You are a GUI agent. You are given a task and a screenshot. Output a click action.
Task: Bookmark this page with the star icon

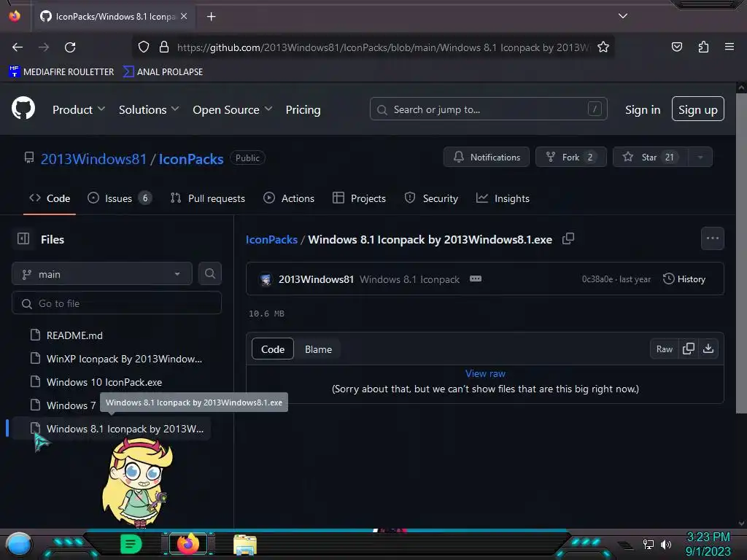click(603, 47)
